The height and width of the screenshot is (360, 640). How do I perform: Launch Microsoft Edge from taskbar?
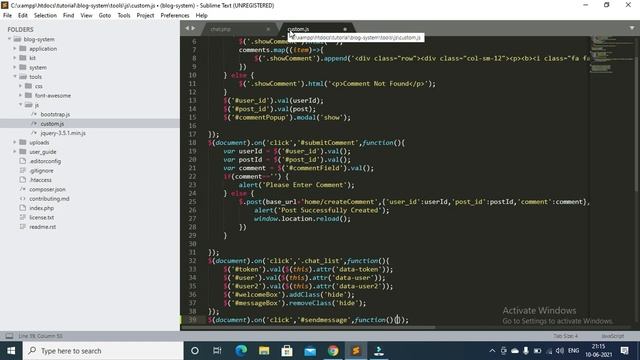tap(241, 351)
